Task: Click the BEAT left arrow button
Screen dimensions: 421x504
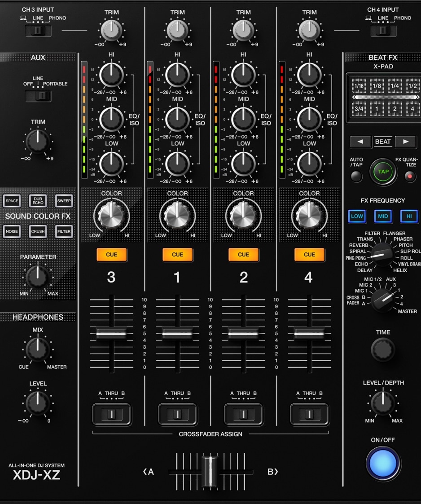Action: 360,141
